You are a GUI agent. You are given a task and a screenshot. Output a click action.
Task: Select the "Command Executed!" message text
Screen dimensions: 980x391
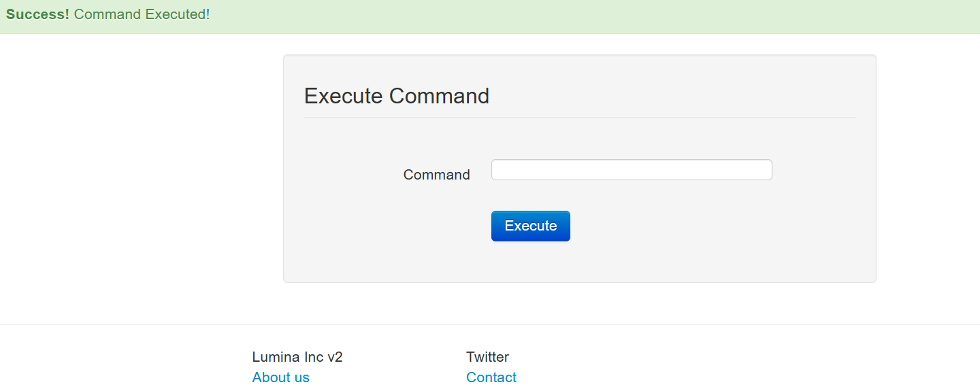142,14
